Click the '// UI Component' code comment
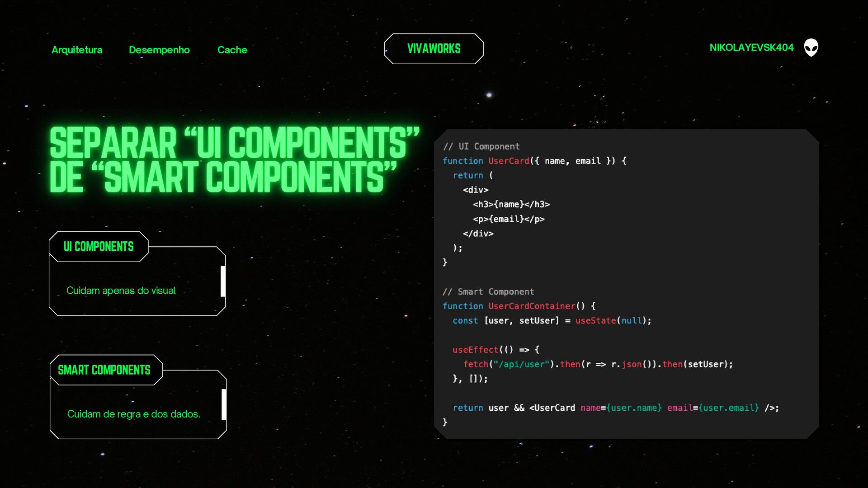The image size is (868, 488). [x=481, y=146]
